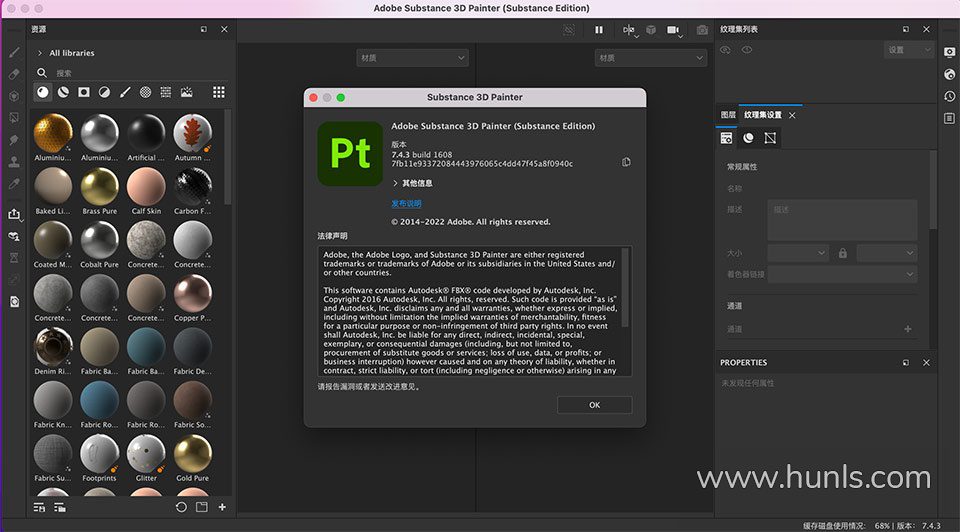Image resolution: width=960 pixels, height=532 pixels.
Task: Select the Material Picker eyedropper tool
Action: tap(14, 184)
